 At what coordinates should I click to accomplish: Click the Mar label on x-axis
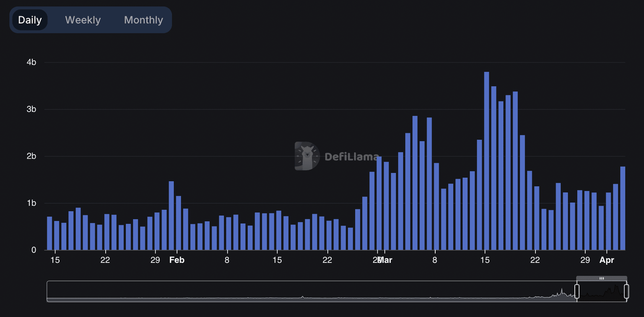385,260
